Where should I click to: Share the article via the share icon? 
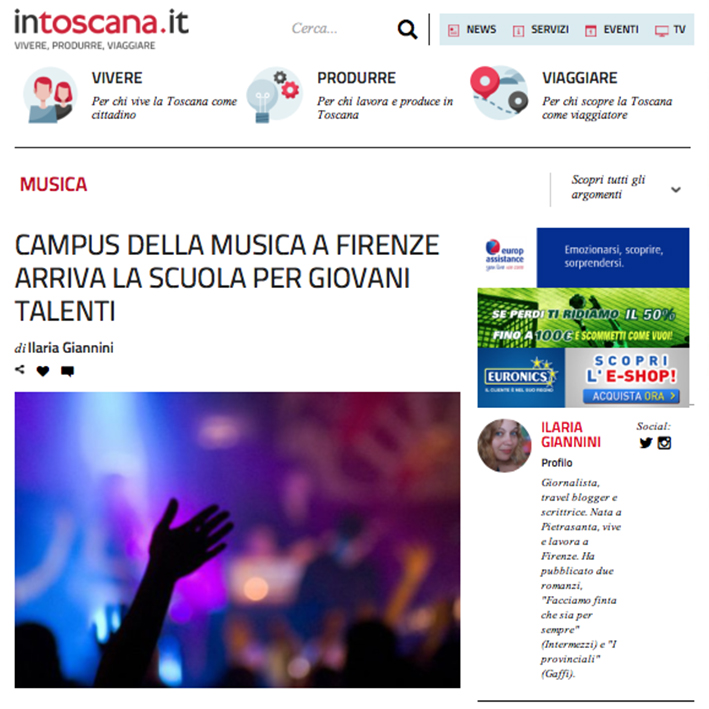(20, 370)
